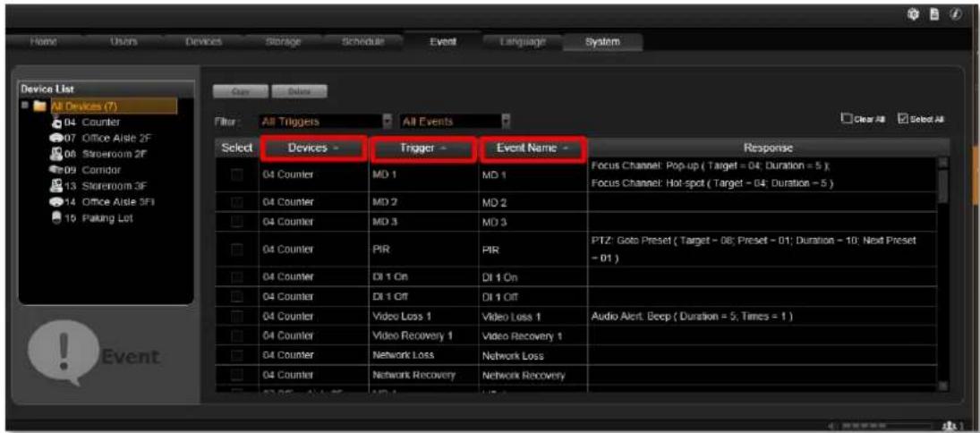Check the Select box for the MD 2 row
The width and height of the screenshot is (980, 433).
[237, 203]
